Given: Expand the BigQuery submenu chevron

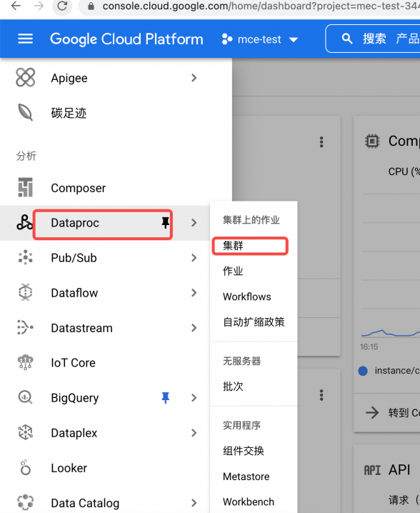Looking at the screenshot, I should [x=194, y=397].
